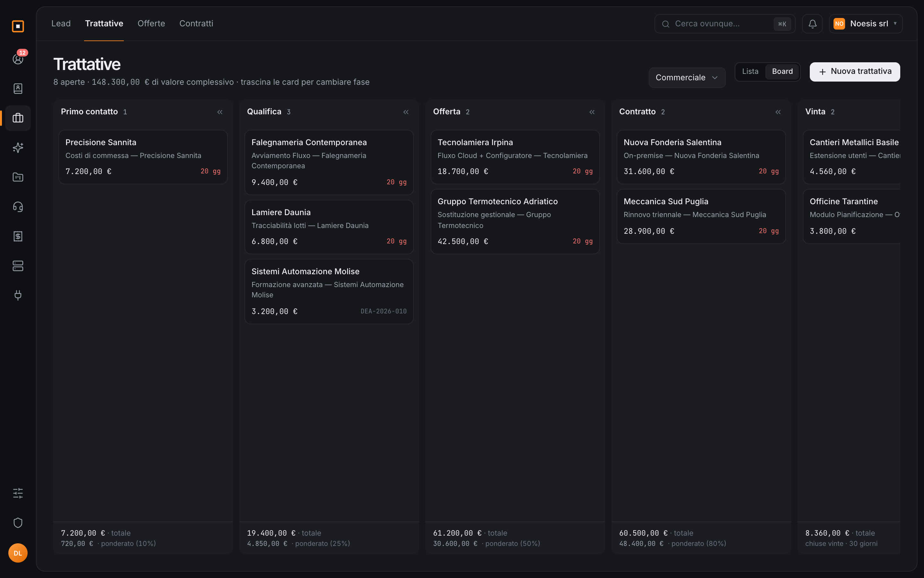This screenshot has width=924, height=578.
Task: Open the Cantieri Metallici Basile card
Action: click(x=851, y=157)
